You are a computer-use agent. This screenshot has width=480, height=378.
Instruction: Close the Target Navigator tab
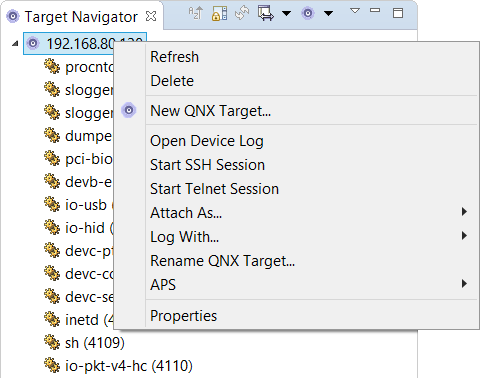click(x=151, y=16)
